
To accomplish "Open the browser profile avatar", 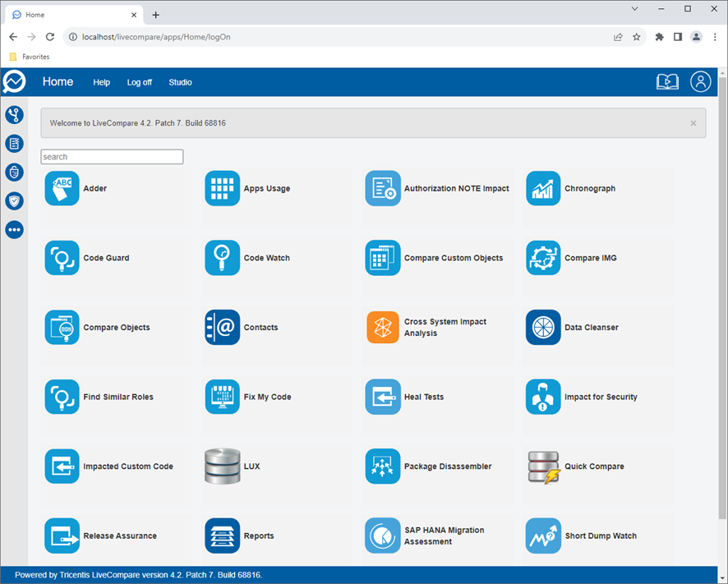I will coord(696,37).
